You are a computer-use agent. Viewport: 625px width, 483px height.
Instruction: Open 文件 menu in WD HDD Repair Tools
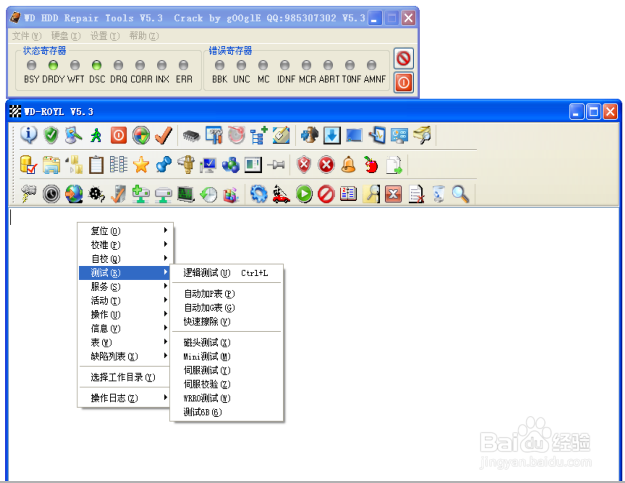click(27, 36)
